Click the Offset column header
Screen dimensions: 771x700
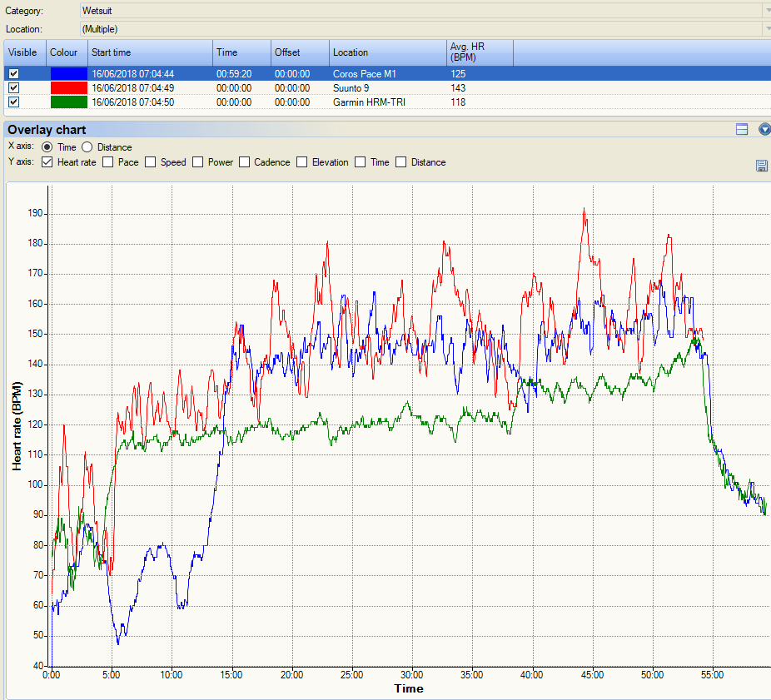(x=300, y=52)
